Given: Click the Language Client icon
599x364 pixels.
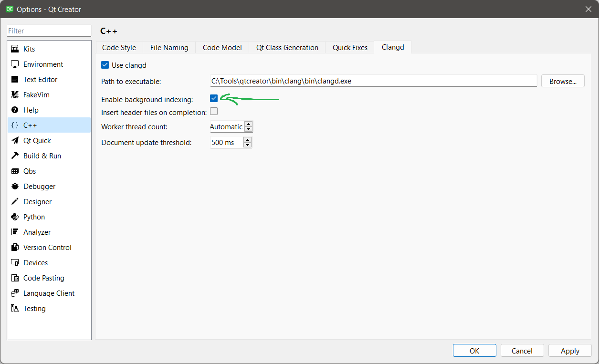Looking at the screenshot, I should coord(15,293).
